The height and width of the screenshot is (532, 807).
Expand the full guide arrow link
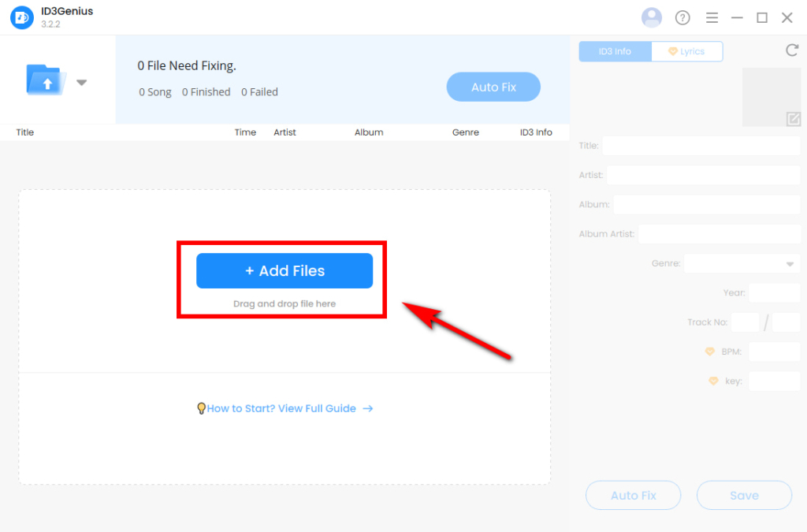(x=367, y=408)
